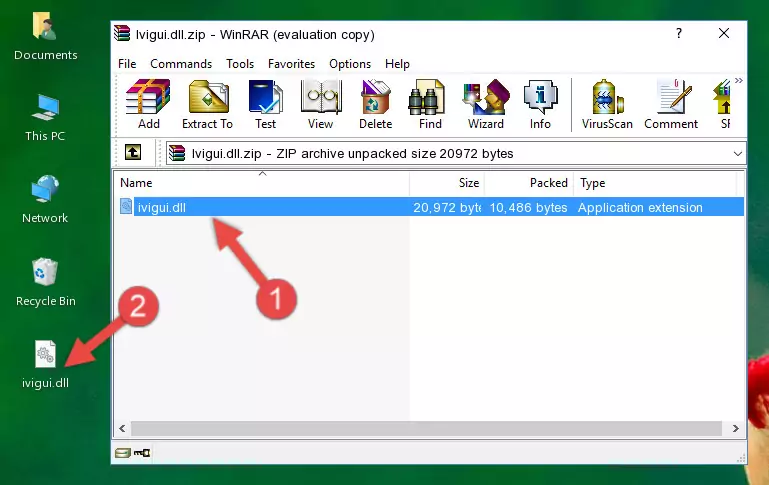Click the archive icon in address bar
This screenshot has height=485, width=769.
177,153
